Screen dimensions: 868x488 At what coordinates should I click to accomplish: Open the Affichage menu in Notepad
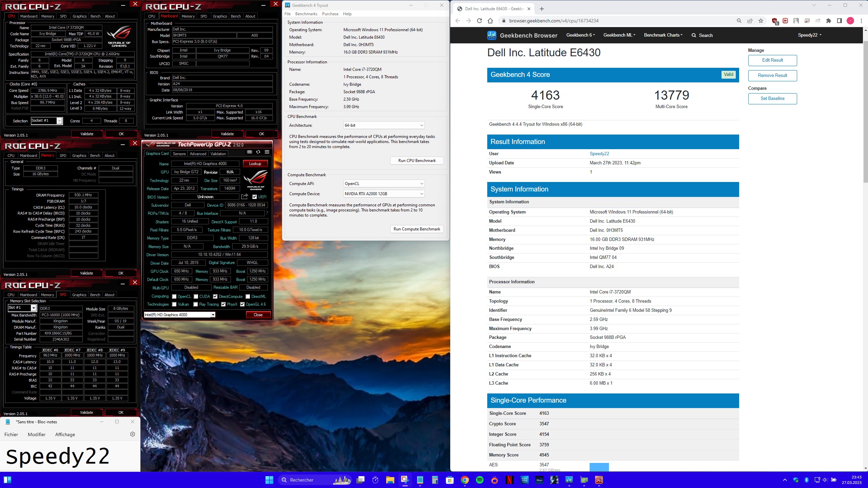point(65,434)
